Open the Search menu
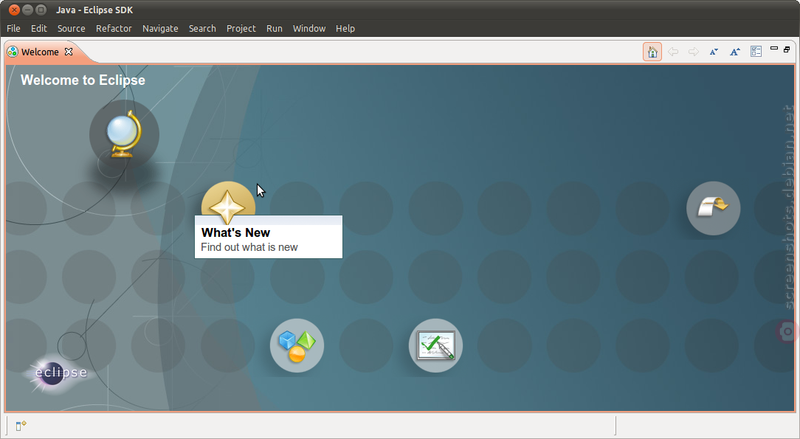This screenshot has width=800, height=439. tap(203, 29)
